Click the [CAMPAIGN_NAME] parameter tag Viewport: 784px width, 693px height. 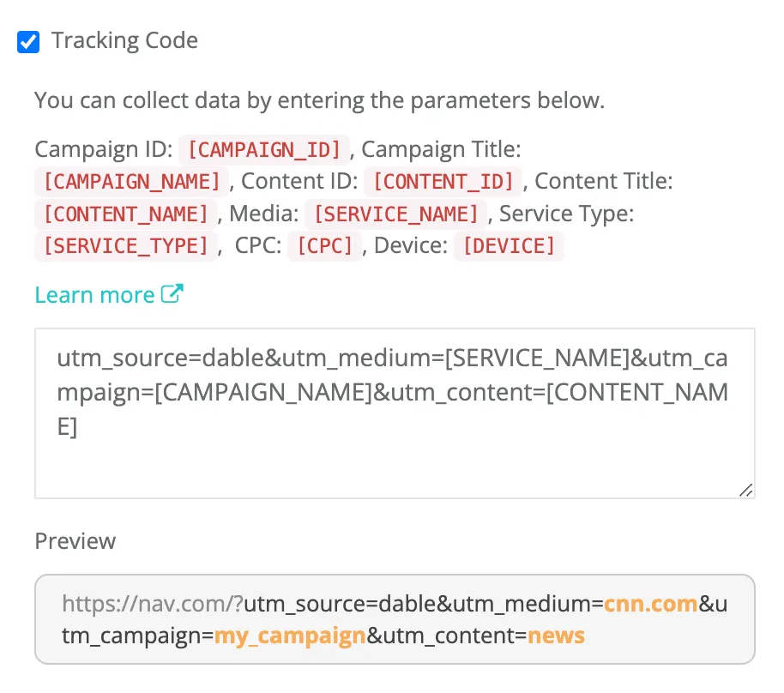pyautogui.click(x=132, y=182)
